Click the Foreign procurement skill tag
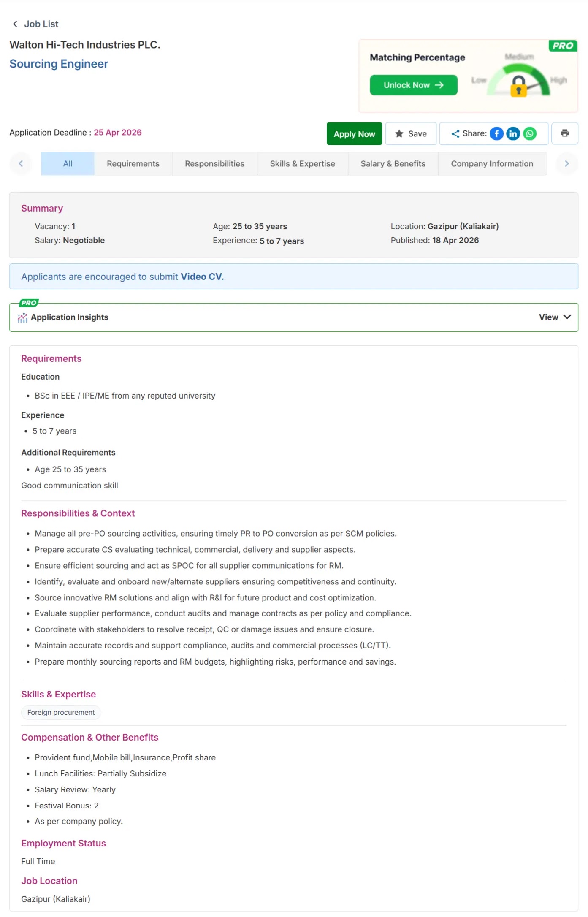The height and width of the screenshot is (917, 588). click(x=61, y=713)
